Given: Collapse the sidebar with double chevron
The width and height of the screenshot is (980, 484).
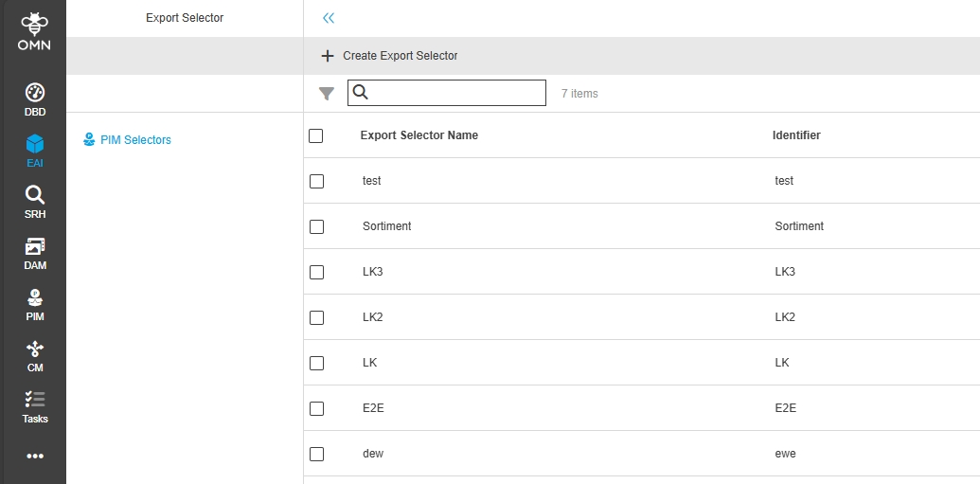Looking at the screenshot, I should pyautogui.click(x=329, y=18).
